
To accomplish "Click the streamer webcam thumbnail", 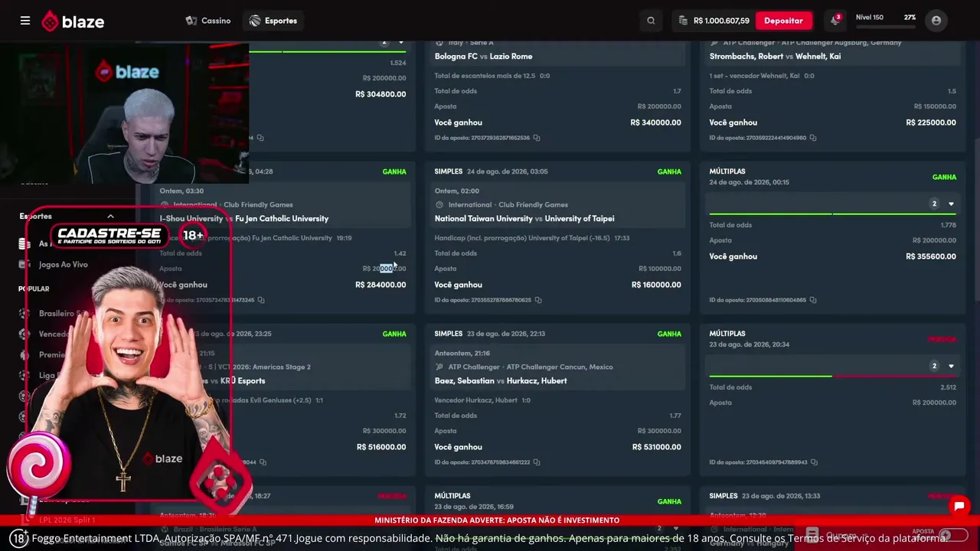I will [124, 112].
